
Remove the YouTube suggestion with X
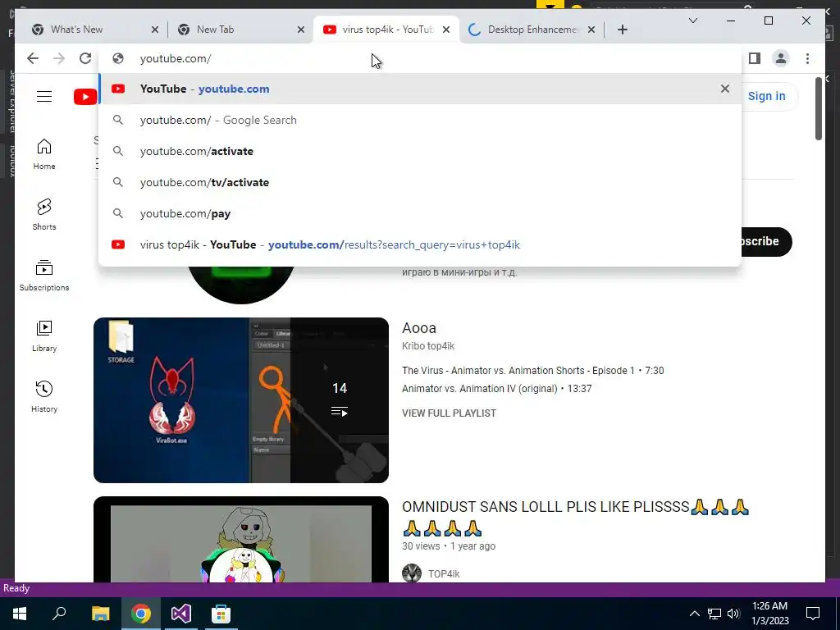(x=725, y=89)
